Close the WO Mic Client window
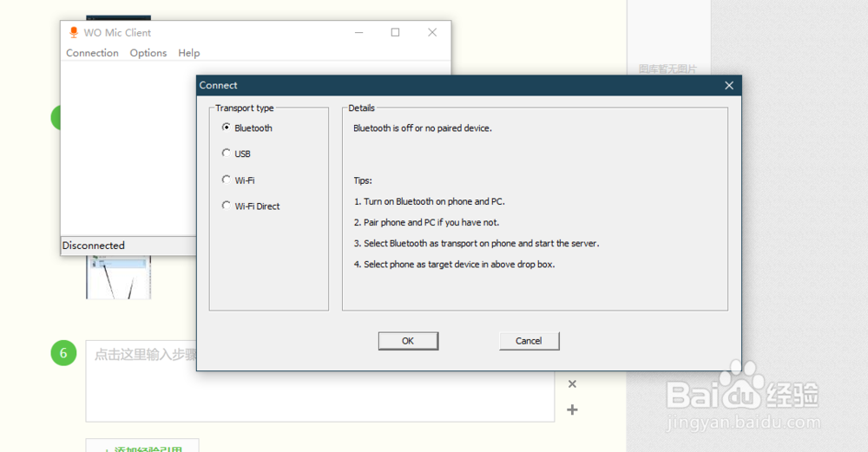 (x=432, y=33)
